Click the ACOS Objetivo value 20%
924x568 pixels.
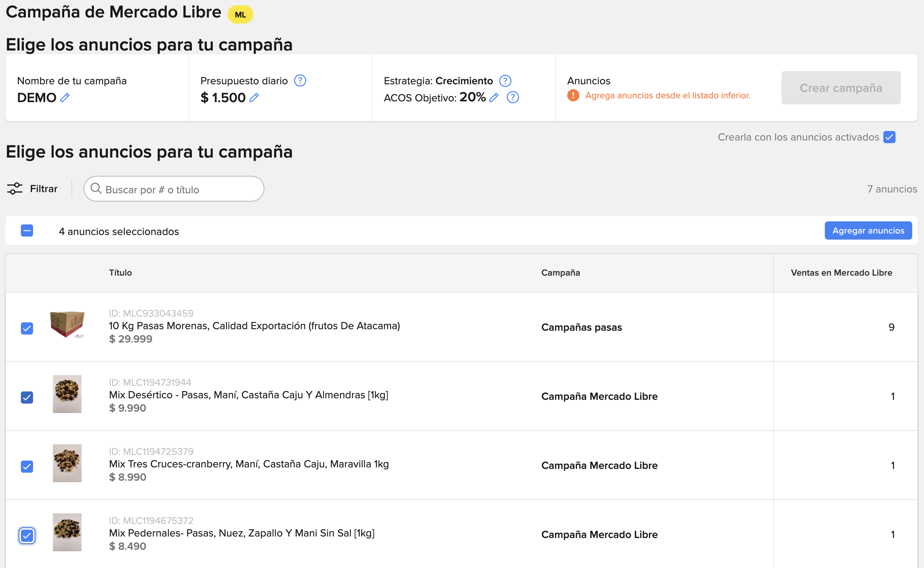pos(473,97)
